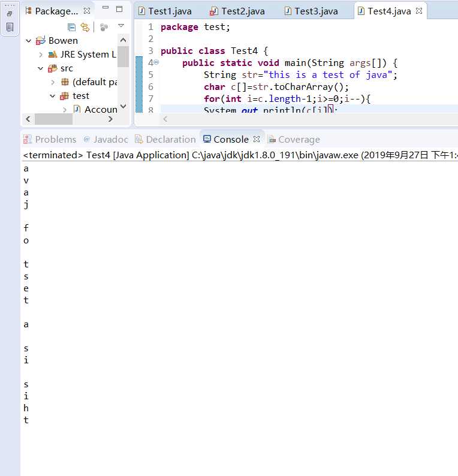
Task: Click the package keyword on line 1
Action: [x=179, y=27]
